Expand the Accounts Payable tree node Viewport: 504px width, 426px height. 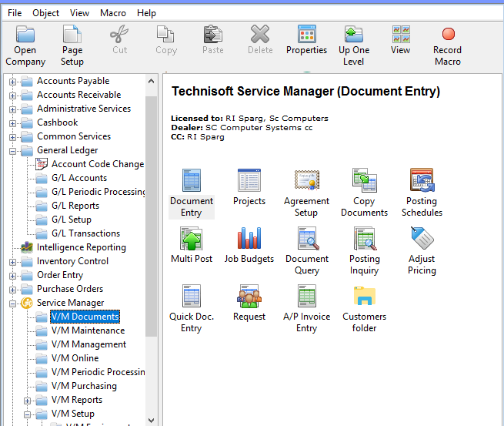tap(12, 81)
